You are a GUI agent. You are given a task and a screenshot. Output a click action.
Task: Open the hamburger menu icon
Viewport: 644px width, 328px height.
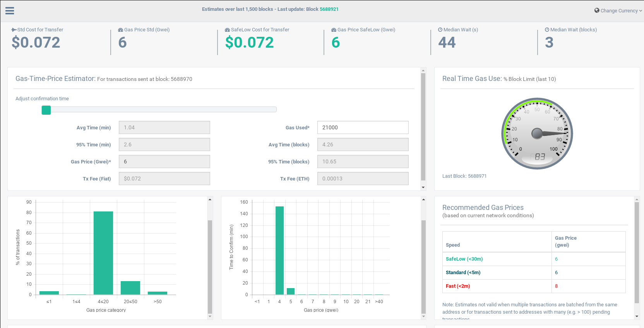pyautogui.click(x=10, y=11)
